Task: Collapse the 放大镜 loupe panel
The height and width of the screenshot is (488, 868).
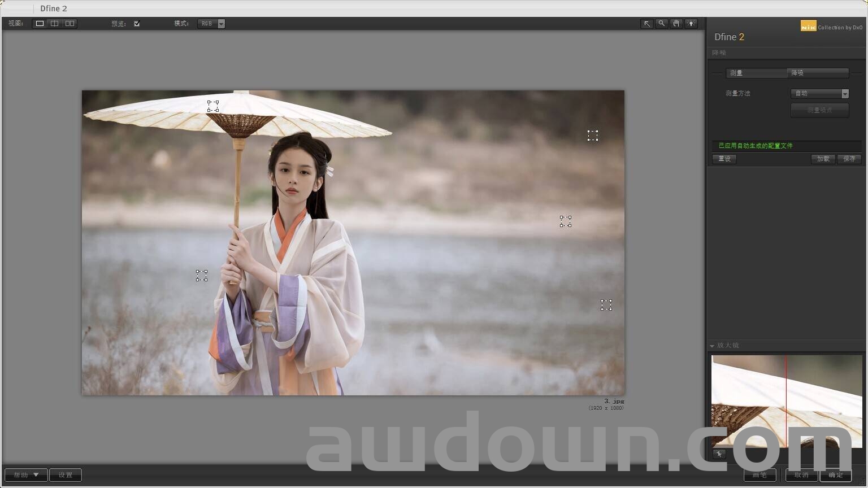Action: click(712, 346)
